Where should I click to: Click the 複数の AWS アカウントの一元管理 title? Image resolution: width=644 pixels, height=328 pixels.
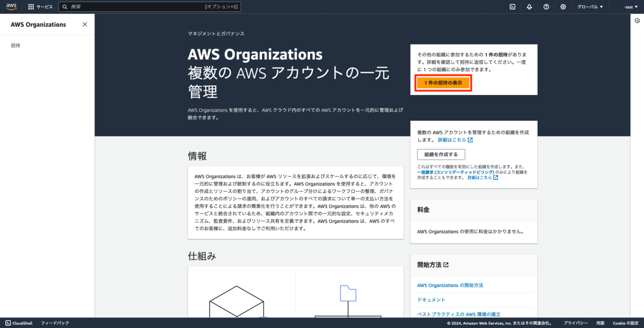pos(289,81)
